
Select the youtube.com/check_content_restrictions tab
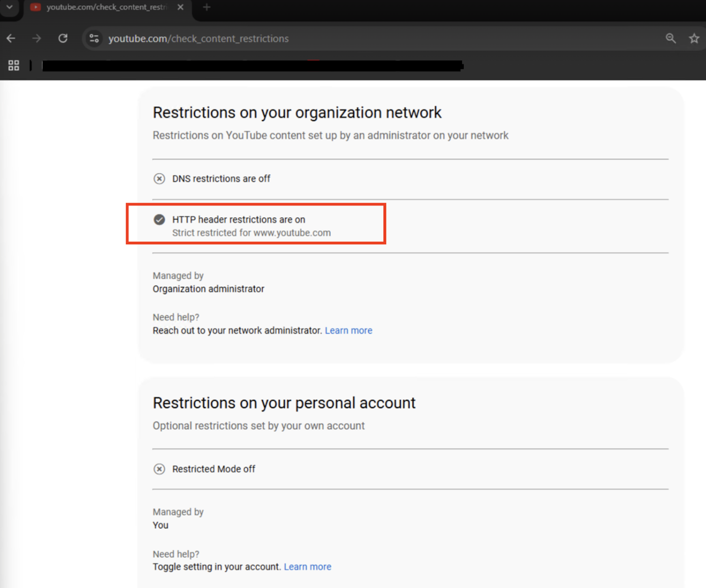click(x=107, y=7)
